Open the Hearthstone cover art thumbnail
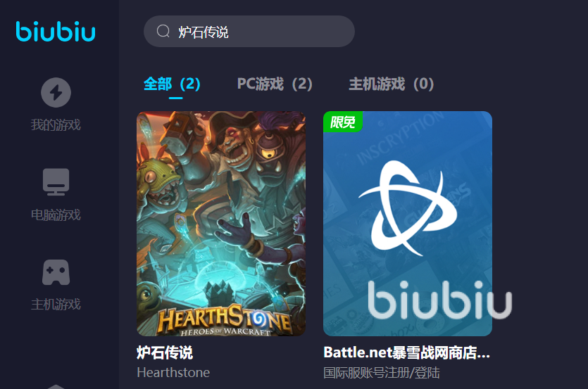The image size is (588, 389). 221,224
